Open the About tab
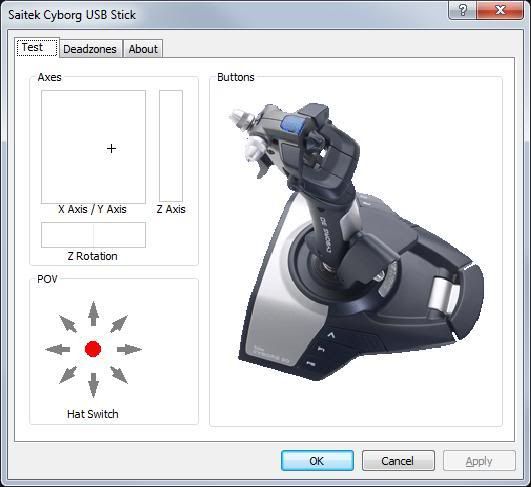The image size is (531, 487). pyautogui.click(x=143, y=49)
